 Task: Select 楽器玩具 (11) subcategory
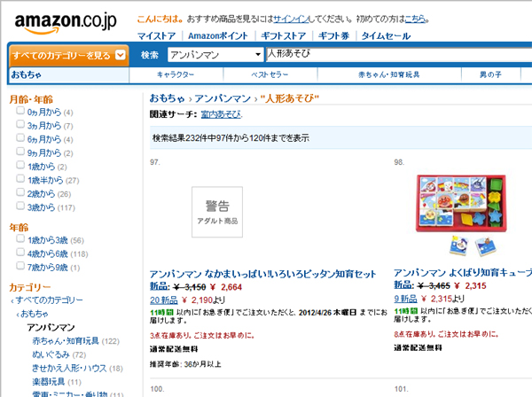point(49,382)
